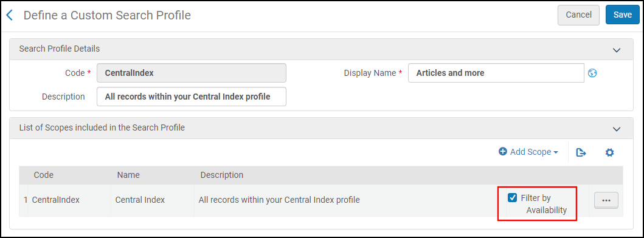Click the Display Name input field
The width and height of the screenshot is (644, 238).
[496, 73]
